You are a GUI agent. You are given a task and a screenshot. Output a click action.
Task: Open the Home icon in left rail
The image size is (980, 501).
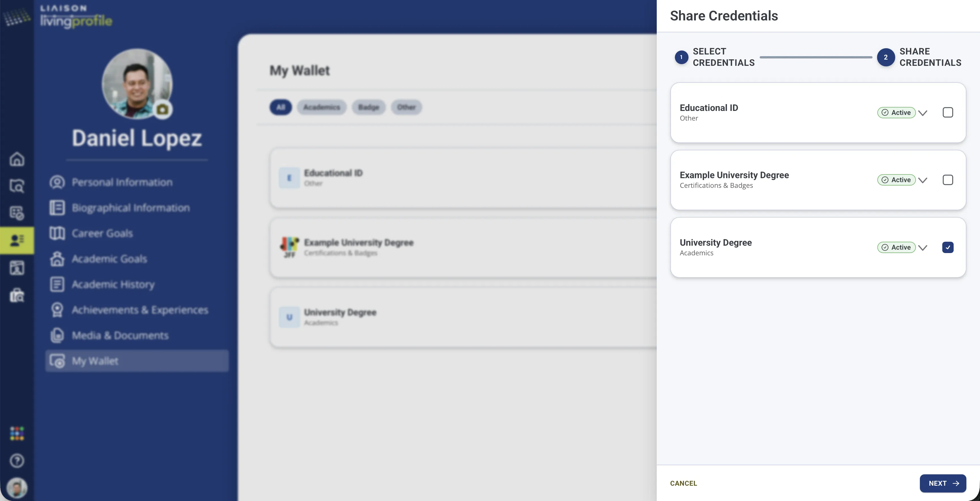[17, 159]
